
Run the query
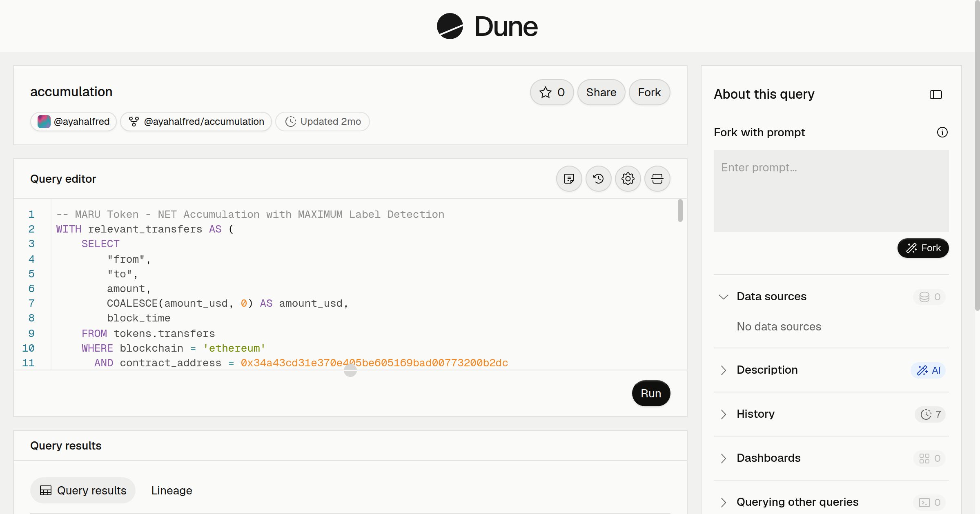pos(651,393)
